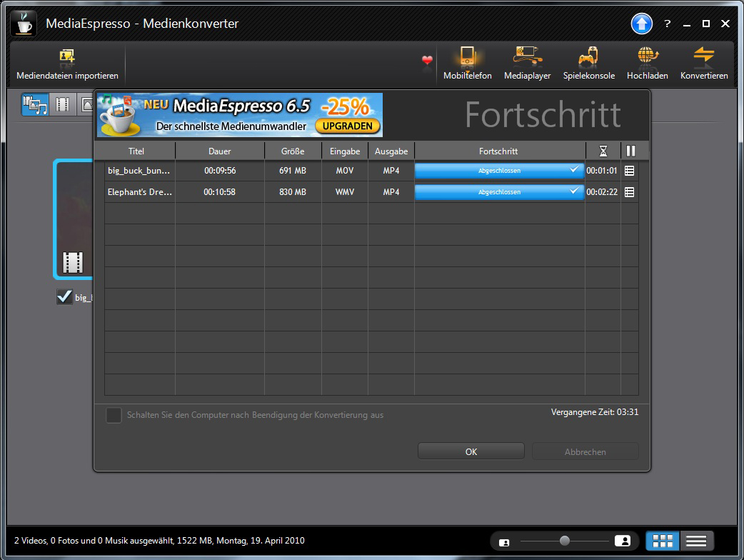Select the Elephant's Dre... title cell
This screenshot has width=744, height=560.
pos(139,192)
